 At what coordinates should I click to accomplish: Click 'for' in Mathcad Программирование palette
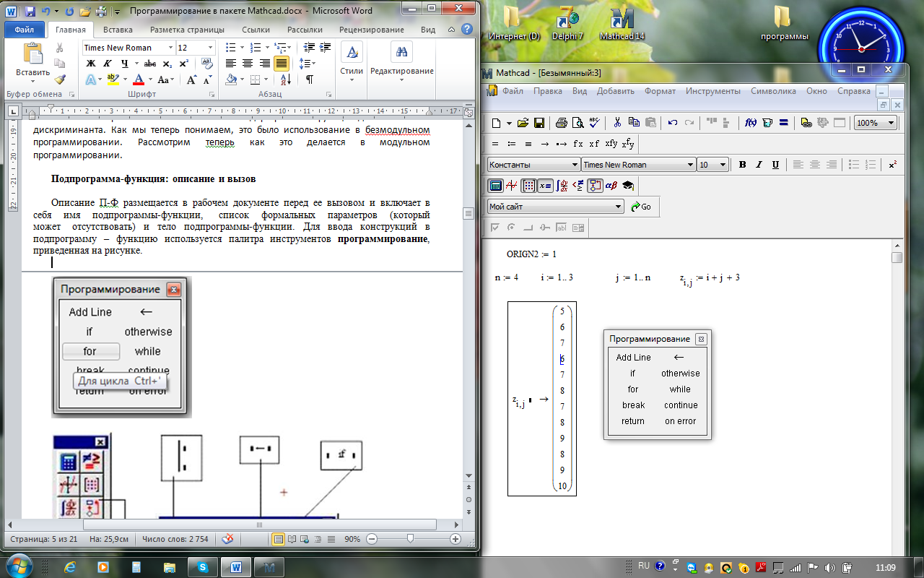pyautogui.click(x=633, y=389)
